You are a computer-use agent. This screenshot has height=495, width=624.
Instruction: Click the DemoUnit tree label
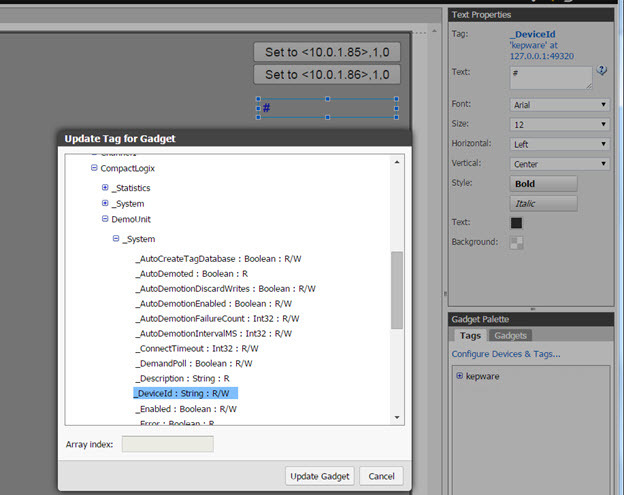(131, 219)
